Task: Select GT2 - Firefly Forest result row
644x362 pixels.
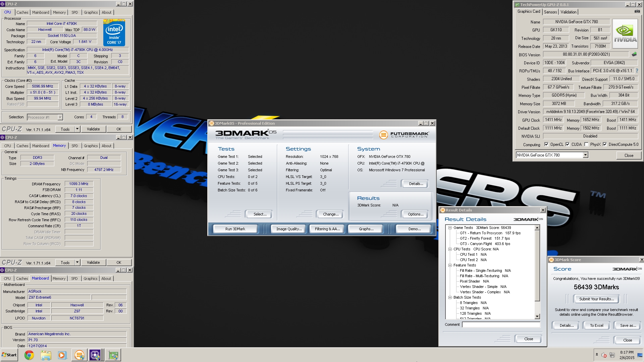Action: (x=485, y=238)
